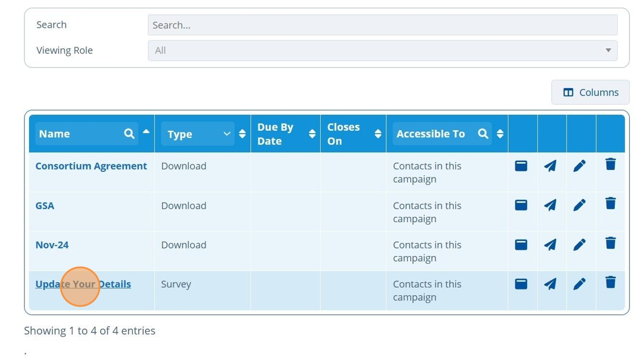Click send icon for GSA row
637x364 pixels.
(x=550, y=205)
